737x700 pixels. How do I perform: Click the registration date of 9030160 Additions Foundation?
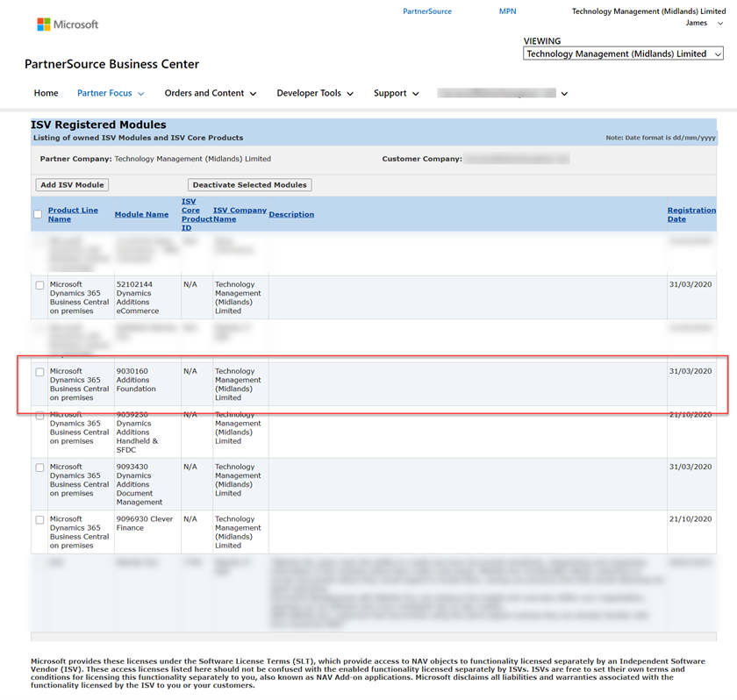690,371
